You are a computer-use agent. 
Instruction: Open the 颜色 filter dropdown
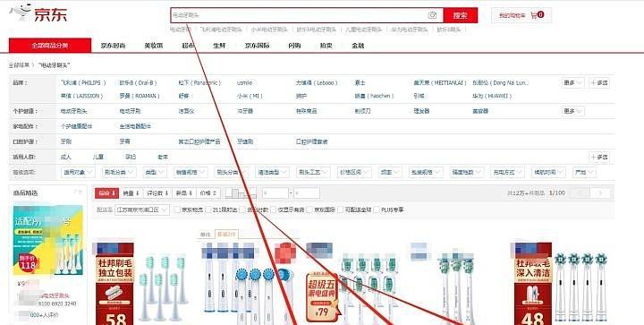390,172
